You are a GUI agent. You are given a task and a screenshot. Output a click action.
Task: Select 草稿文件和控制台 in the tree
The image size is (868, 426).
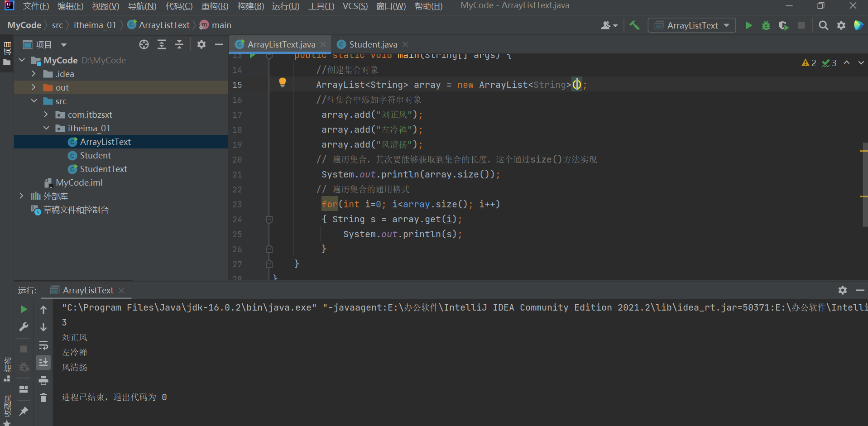(76, 210)
